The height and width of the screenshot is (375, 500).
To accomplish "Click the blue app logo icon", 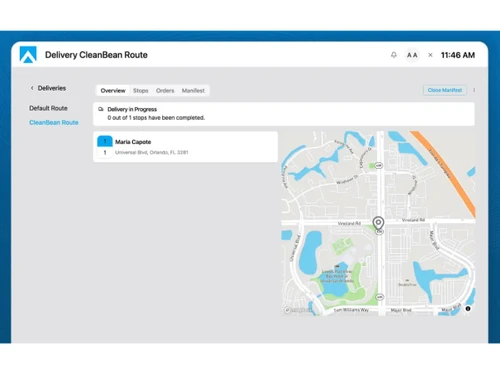I will coord(28,54).
